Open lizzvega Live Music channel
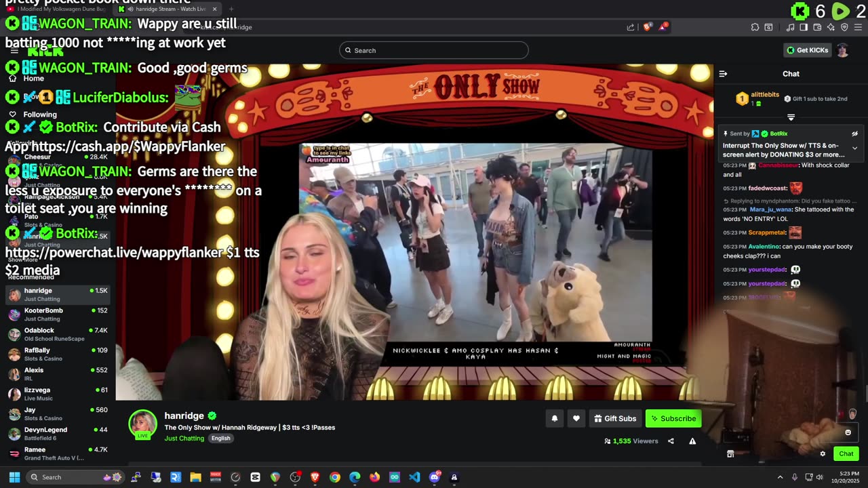 [x=58, y=394]
